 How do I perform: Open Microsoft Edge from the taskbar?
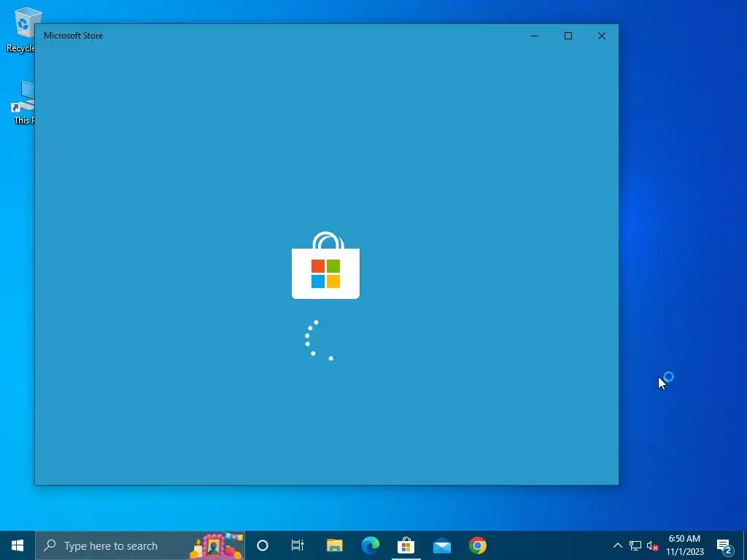(370, 545)
